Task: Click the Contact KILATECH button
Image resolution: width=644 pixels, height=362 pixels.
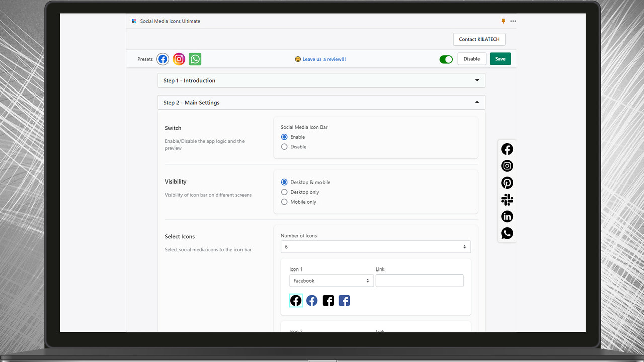Action: (478, 39)
